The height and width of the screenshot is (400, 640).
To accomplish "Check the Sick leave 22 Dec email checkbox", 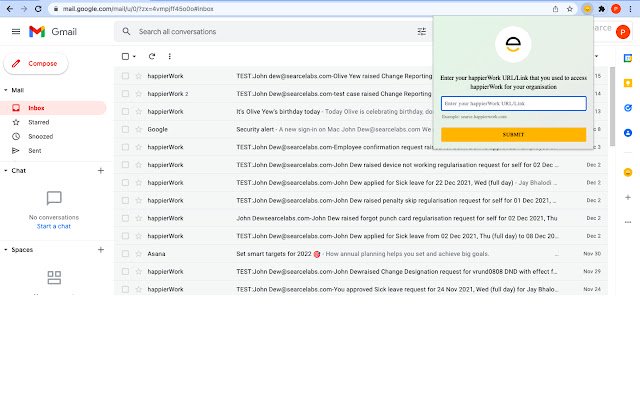I will [x=125, y=183].
